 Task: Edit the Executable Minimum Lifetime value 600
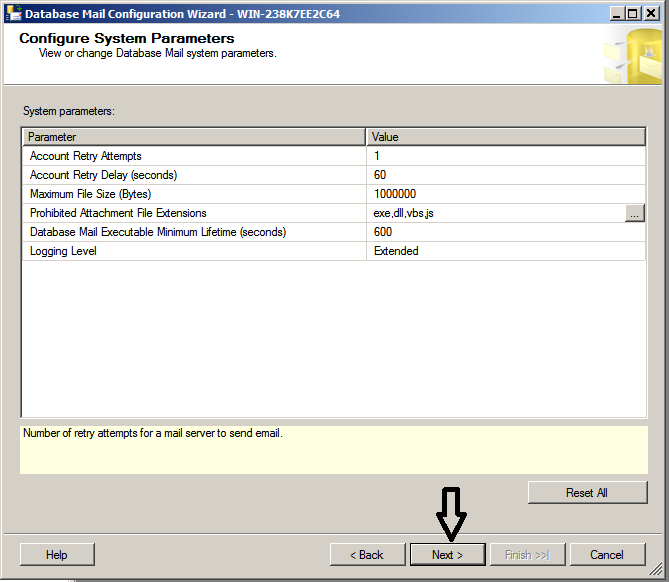pos(506,232)
